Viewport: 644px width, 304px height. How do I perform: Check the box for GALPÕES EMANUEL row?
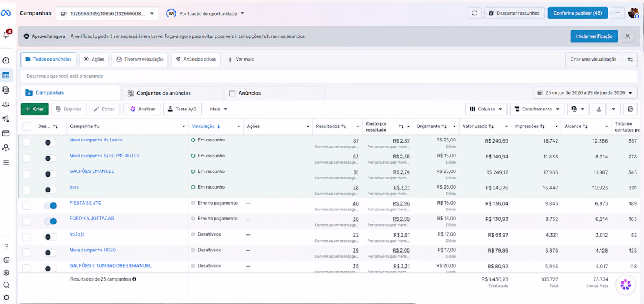(x=26, y=174)
